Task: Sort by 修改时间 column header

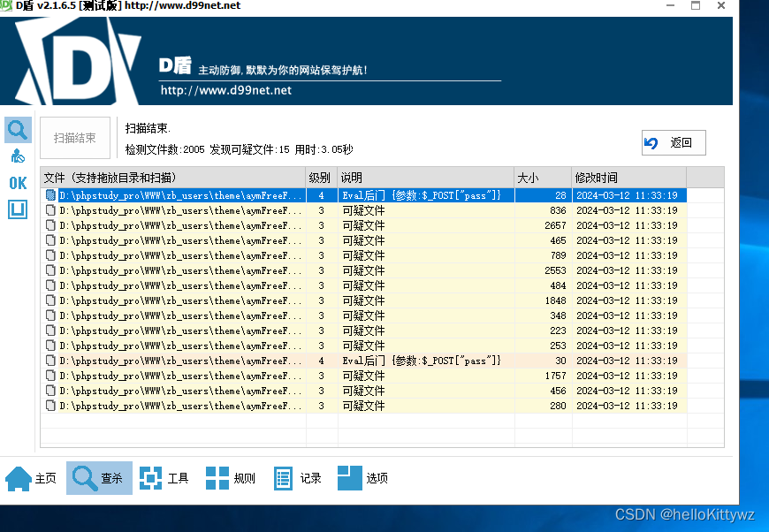Action: 628,178
